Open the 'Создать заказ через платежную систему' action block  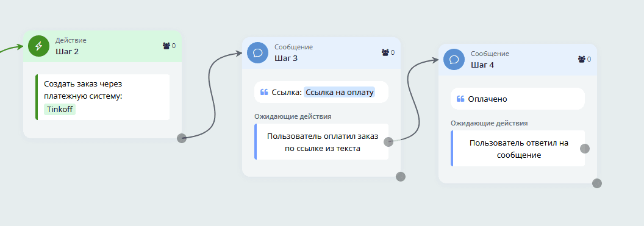tap(102, 97)
